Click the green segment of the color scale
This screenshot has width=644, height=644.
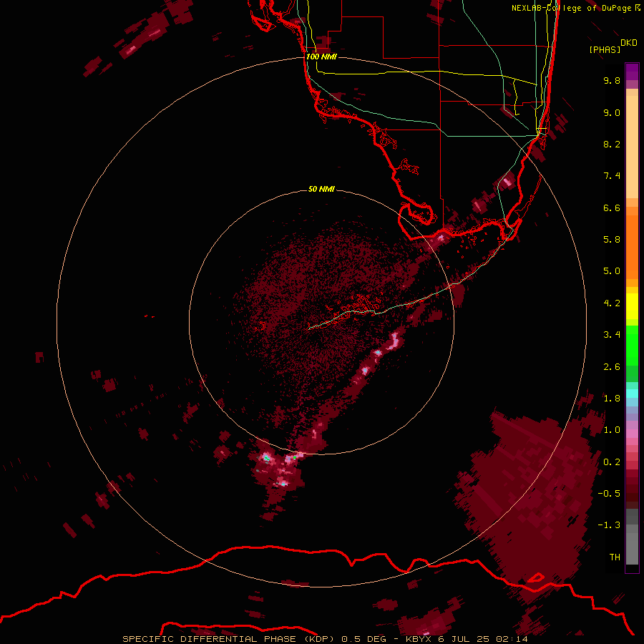tap(632, 345)
